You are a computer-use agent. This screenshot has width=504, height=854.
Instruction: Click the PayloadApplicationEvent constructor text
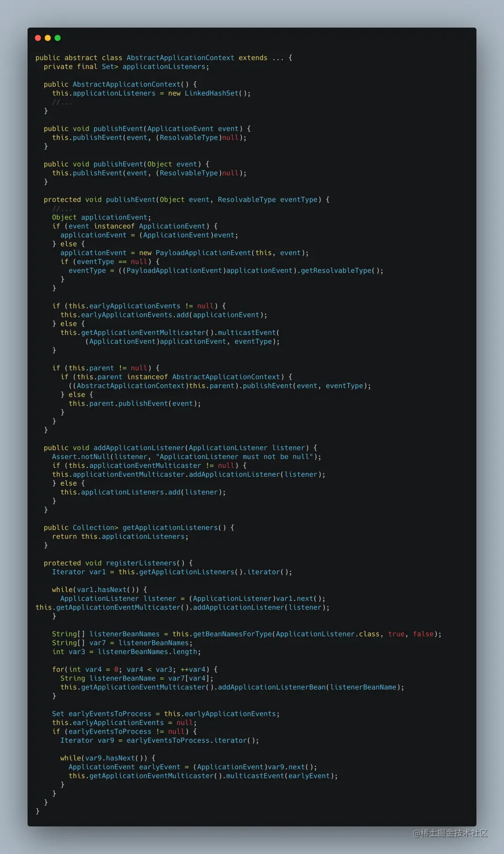[x=203, y=253]
